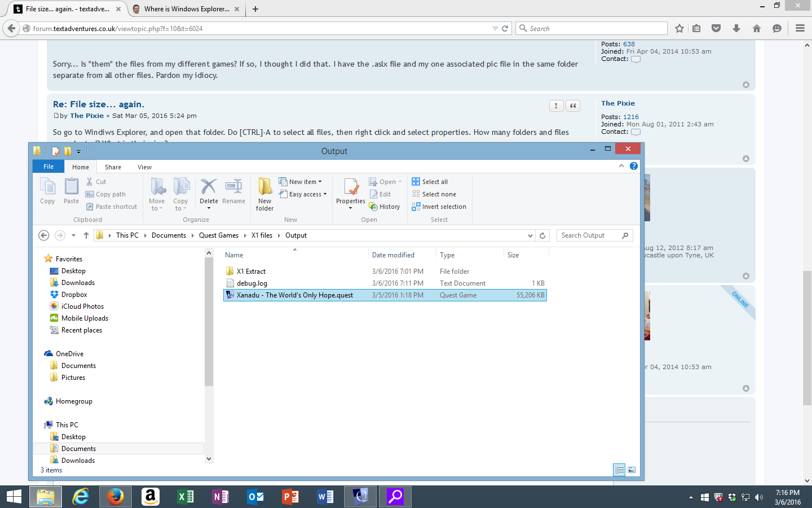Open the Share ribbon tab
This screenshot has height=508, width=812.
coord(113,167)
